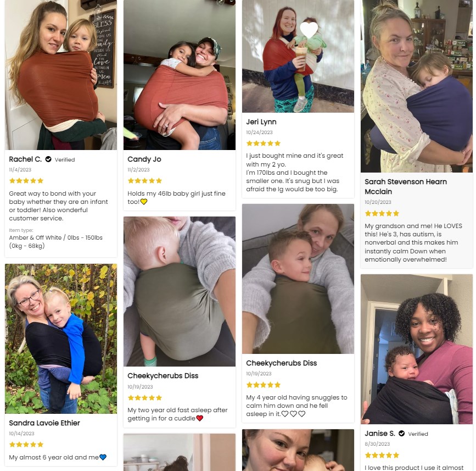Click the star rating in Candy Jo's review

[145, 181]
